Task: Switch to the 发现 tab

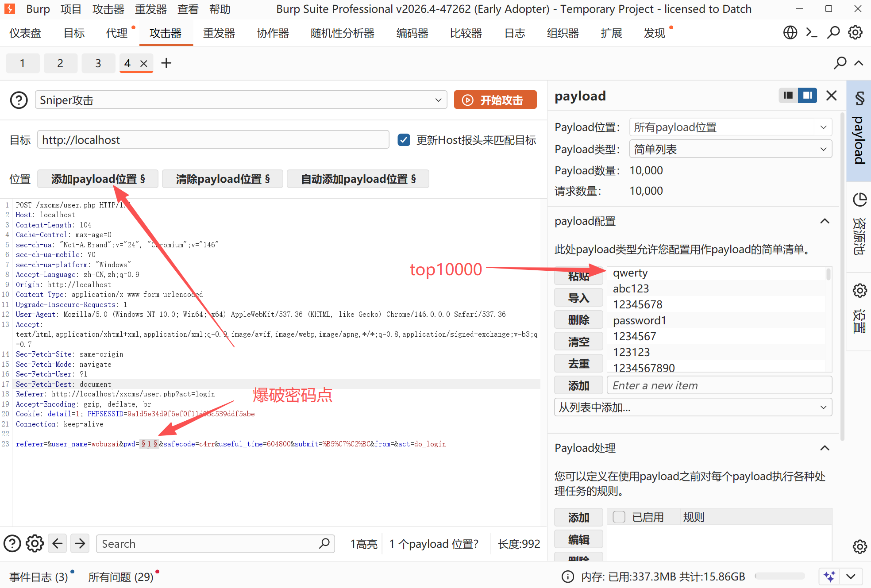Action: [655, 33]
